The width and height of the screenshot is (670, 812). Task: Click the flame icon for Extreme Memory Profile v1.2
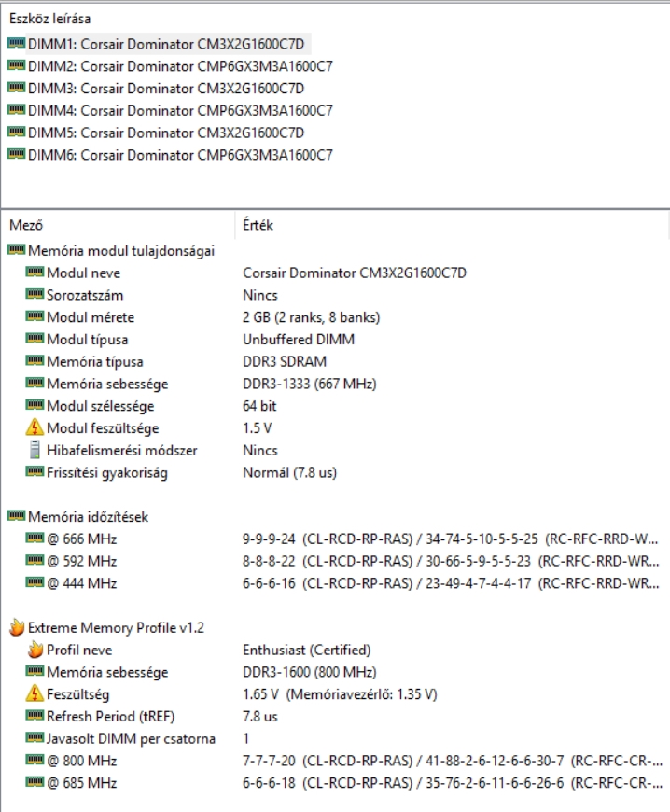point(16,628)
